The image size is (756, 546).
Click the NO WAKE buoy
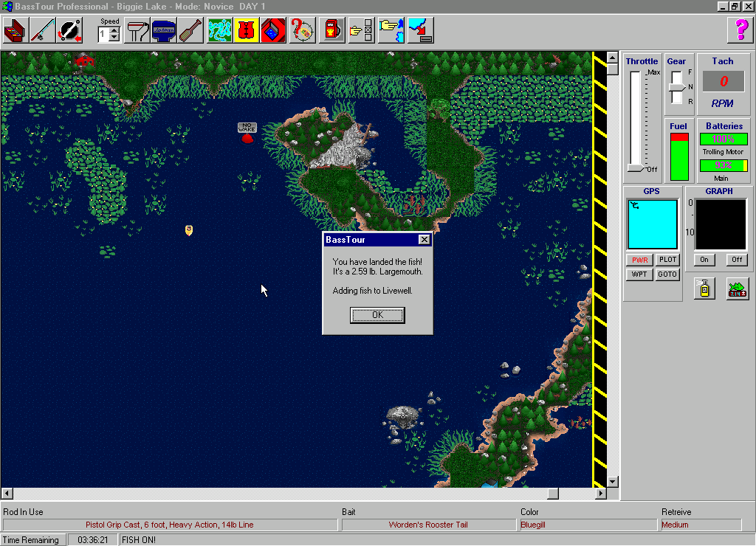(x=247, y=134)
